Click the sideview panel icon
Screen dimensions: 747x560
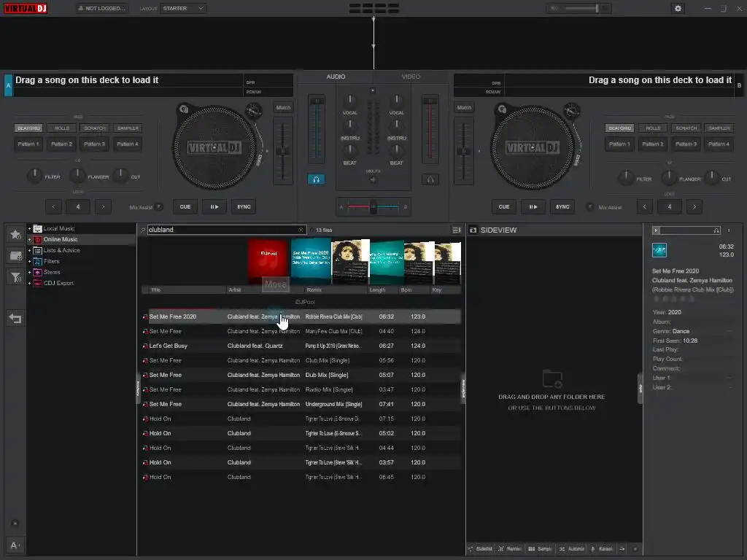[473, 230]
